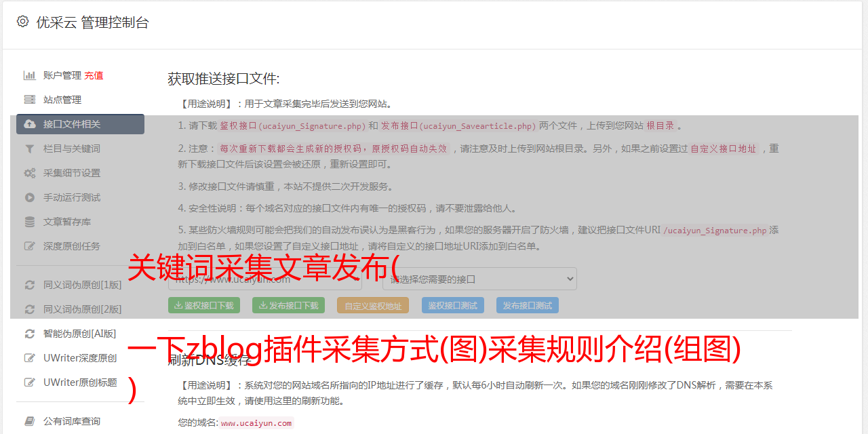Click the filter icon for 栏目与关键词
Viewport: 868px width, 434px height.
pos(30,149)
